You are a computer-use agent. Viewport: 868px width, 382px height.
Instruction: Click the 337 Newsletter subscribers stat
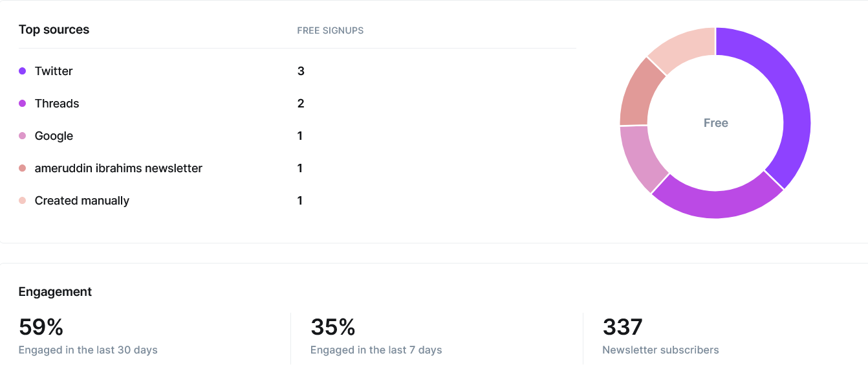click(x=660, y=336)
